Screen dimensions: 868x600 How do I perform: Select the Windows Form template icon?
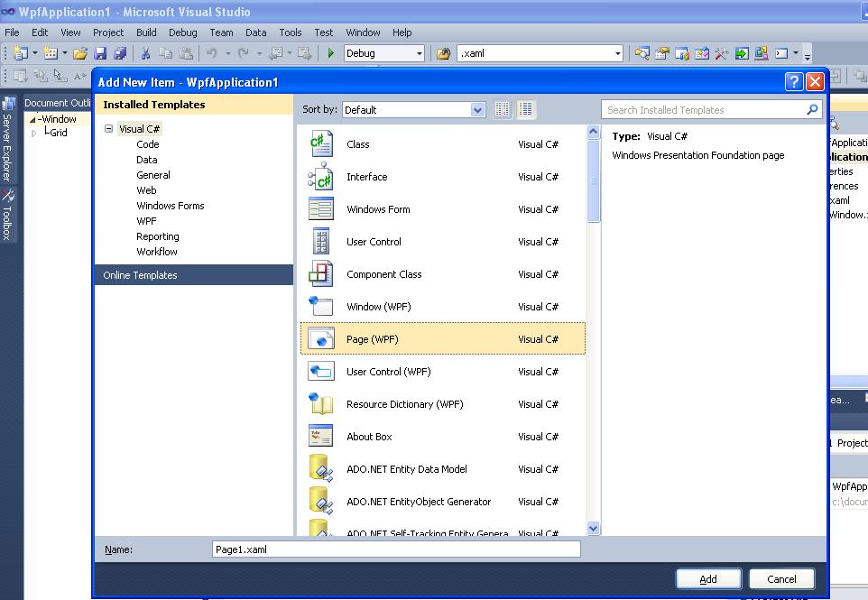320,208
